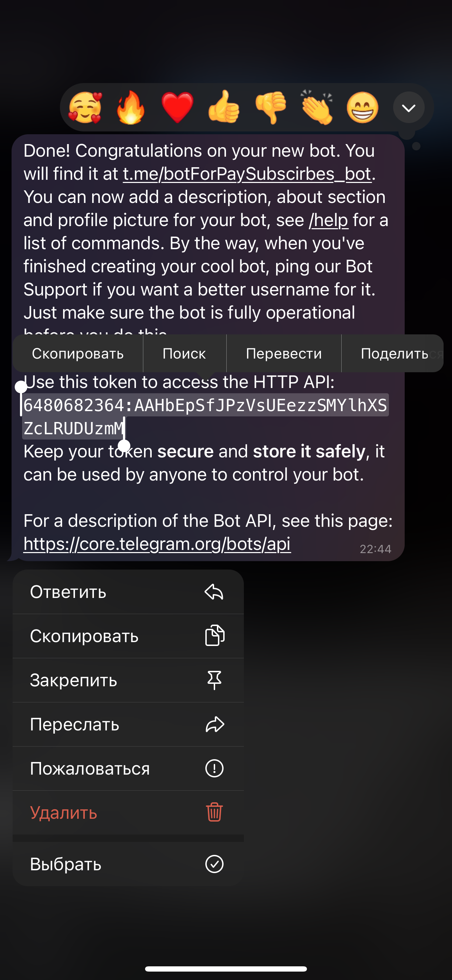Tap Поделиться in the selection popup
Image resolution: width=452 pixels, height=980 pixels.
pyautogui.click(x=394, y=353)
